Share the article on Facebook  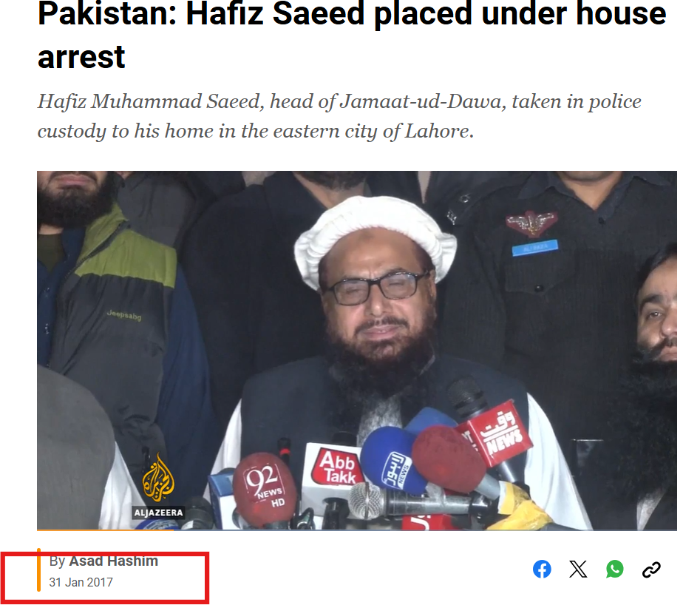click(542, 569)
